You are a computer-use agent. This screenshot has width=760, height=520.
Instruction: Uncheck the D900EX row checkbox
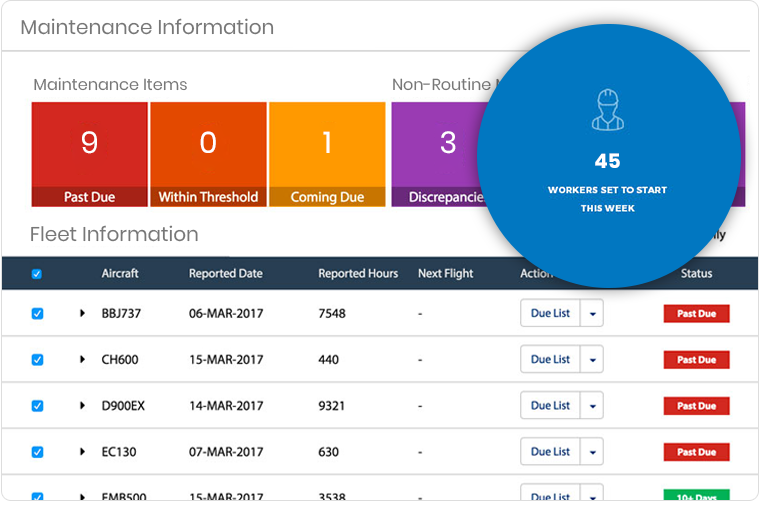pos(37,406)
